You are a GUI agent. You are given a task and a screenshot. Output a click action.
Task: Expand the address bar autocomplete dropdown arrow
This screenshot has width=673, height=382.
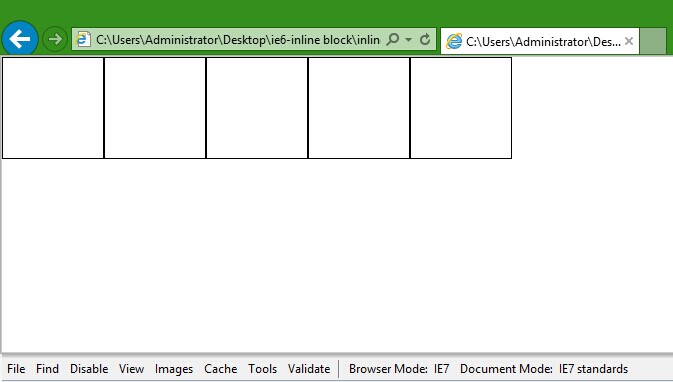point(409,39)
